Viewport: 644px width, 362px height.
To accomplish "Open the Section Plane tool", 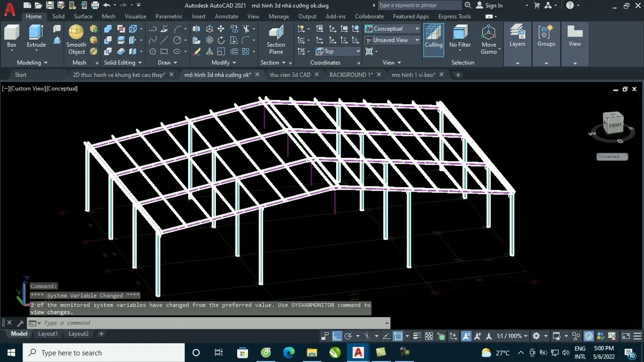I will (x=276, y=39).
